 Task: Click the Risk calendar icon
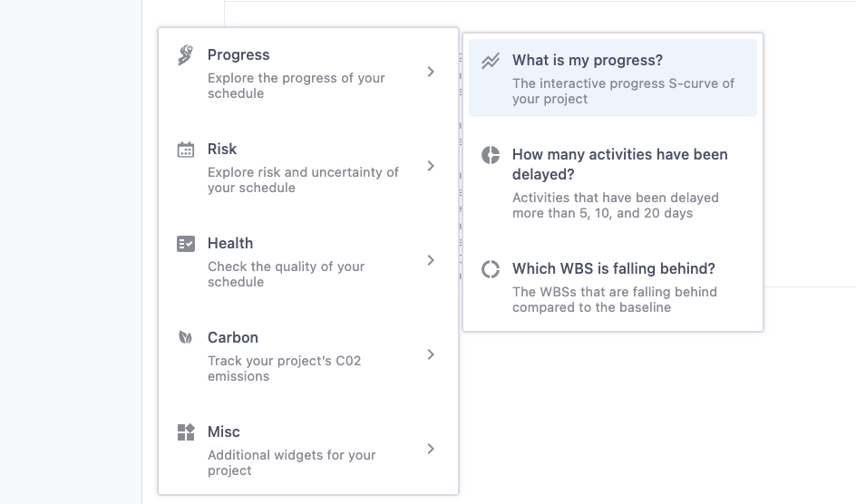pyautogui.click(x=186, y=150)
